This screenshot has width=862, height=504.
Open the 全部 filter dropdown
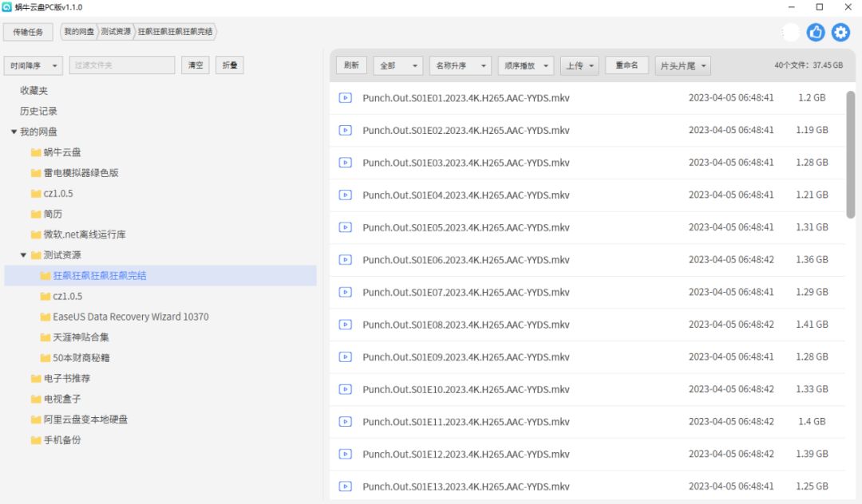click(398, 65)
